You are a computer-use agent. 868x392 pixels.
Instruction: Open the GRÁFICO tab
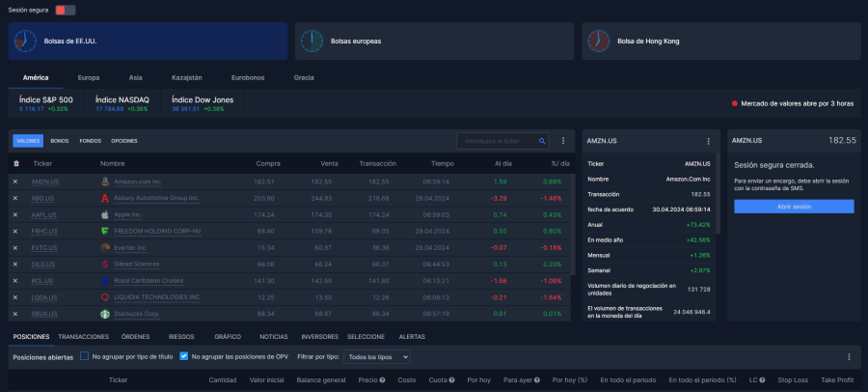click(x=228, y=337)
